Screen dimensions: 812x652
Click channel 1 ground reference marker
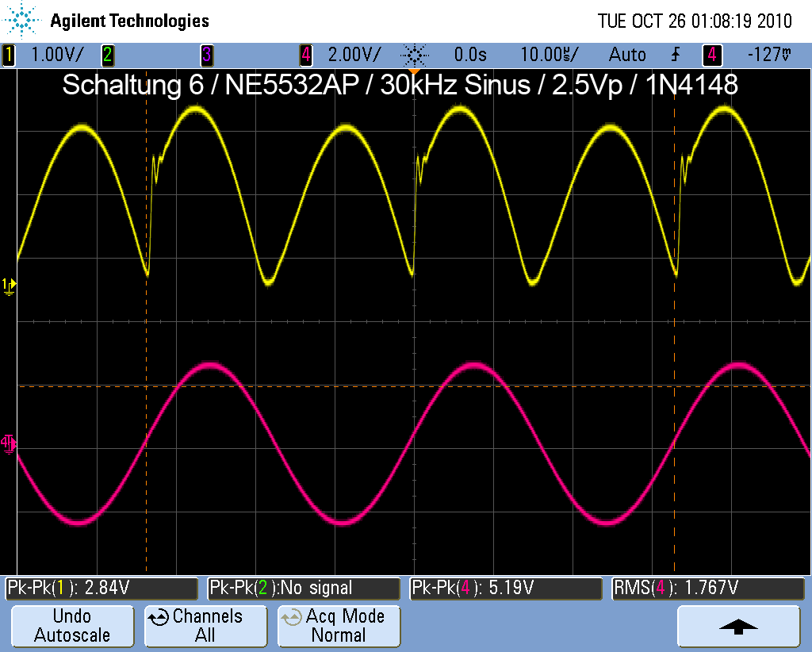click(9, 286)
